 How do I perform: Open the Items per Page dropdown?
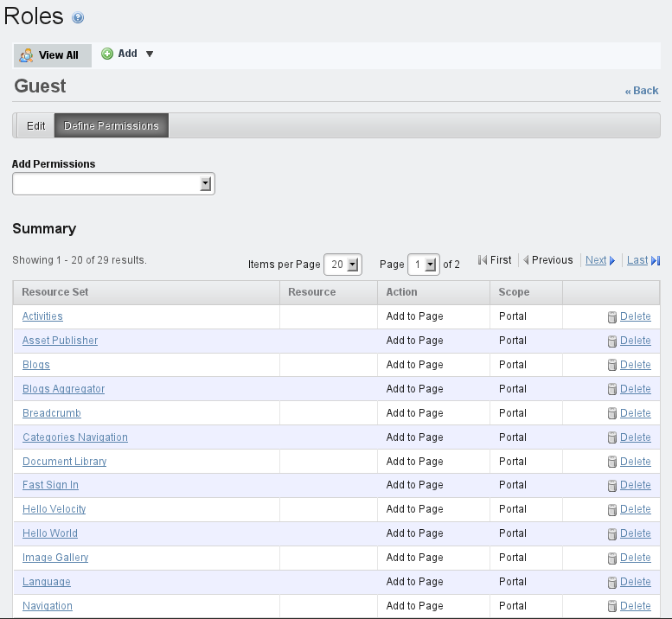point(342,265)
